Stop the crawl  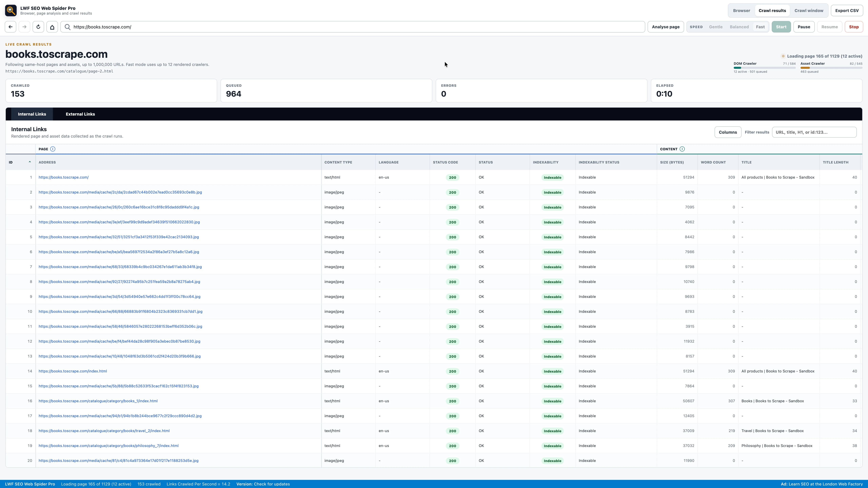854,27
